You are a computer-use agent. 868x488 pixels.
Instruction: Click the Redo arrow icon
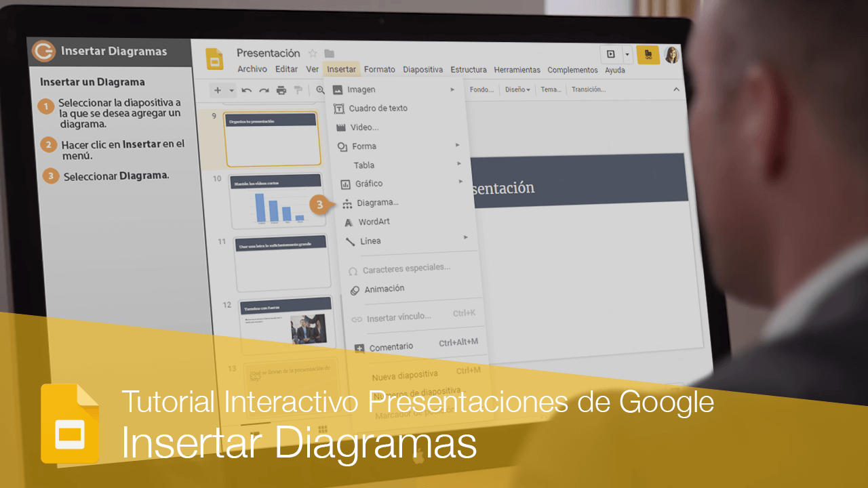264,90
